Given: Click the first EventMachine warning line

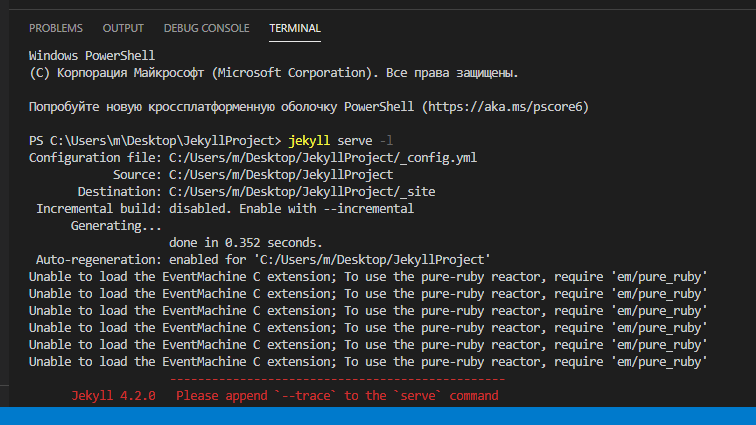Looking at the screenshot, I should click(x=368, y=276).
